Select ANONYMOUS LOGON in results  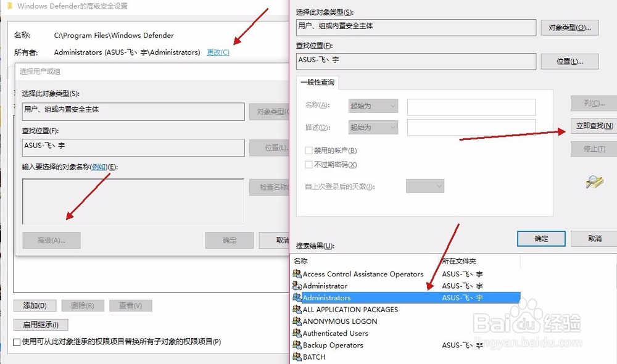[x=407, y=321]
